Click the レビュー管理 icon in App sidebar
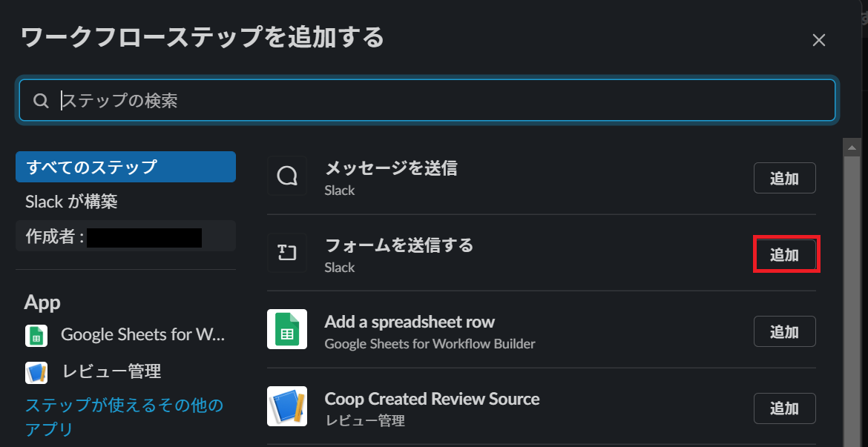 tap(36, 372)
